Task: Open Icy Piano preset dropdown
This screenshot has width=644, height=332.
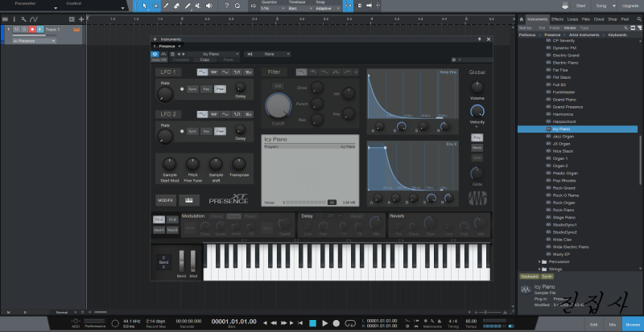Action: [x=213, y=54]
